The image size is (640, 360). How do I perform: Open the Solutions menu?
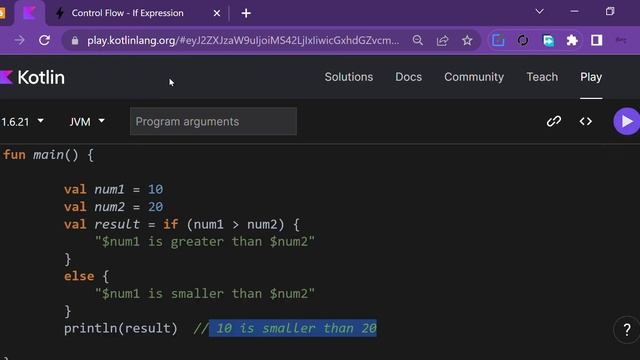(349, 77)
